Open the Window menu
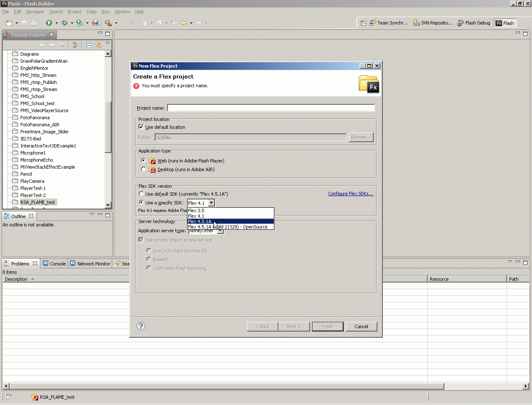Viewport: 532px width, 405px height. 122,12
